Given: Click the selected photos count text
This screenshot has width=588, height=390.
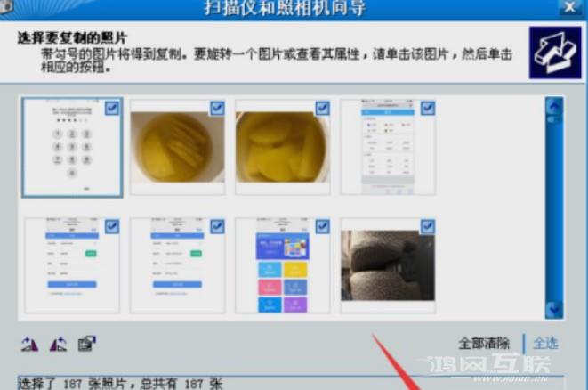Looking at the screenshot, I should (x=120, y=384).
